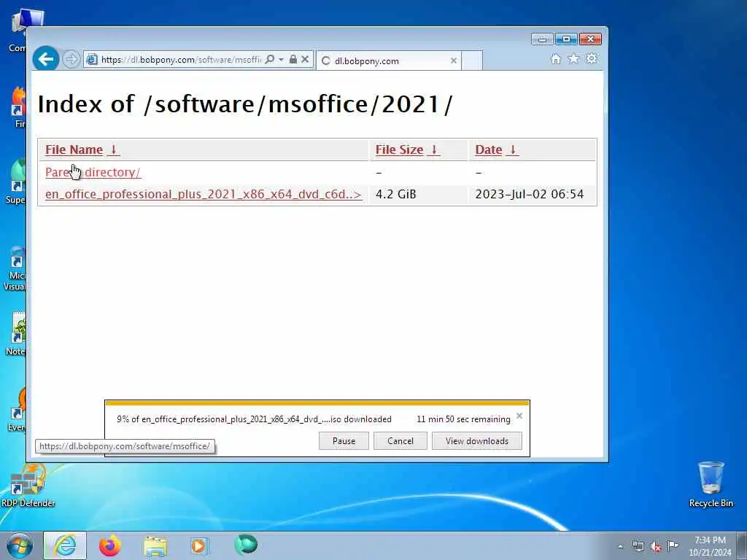Open the Parent directory link
Viewport: 747px width, 560px height.
pyautogui.click(x=93, y=172)
